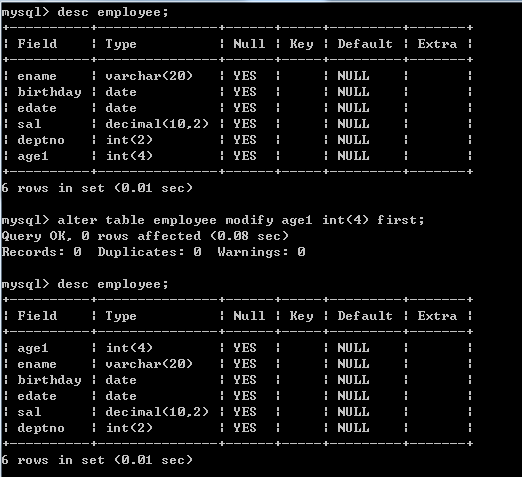Click the 'Default' header of second table
This screenshot has width=522, height=477.
365,316
